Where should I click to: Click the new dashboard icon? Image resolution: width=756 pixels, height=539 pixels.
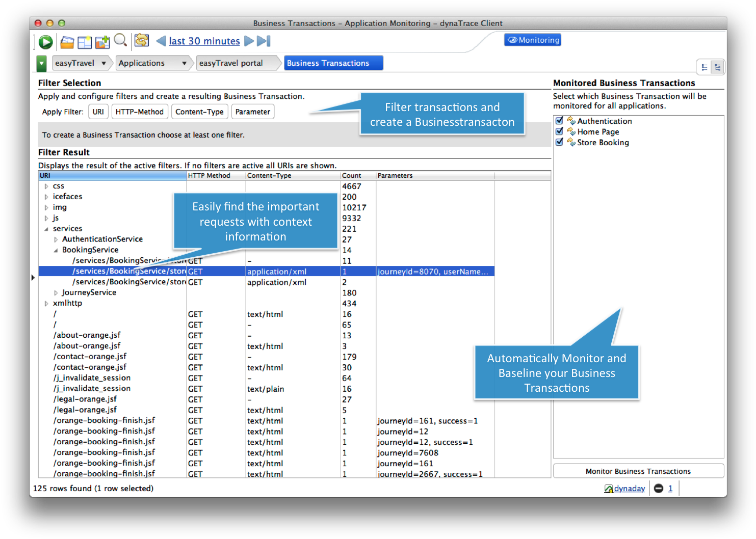[84, 41]
